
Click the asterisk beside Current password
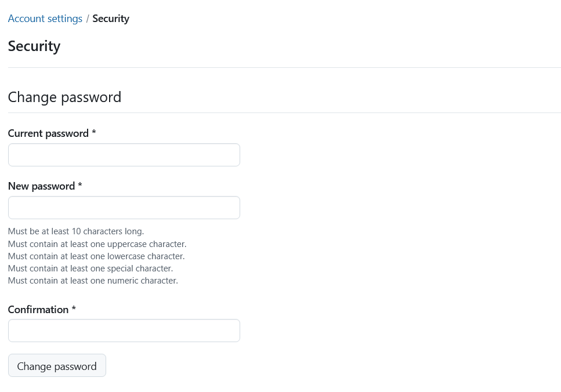tap(94, 133)
